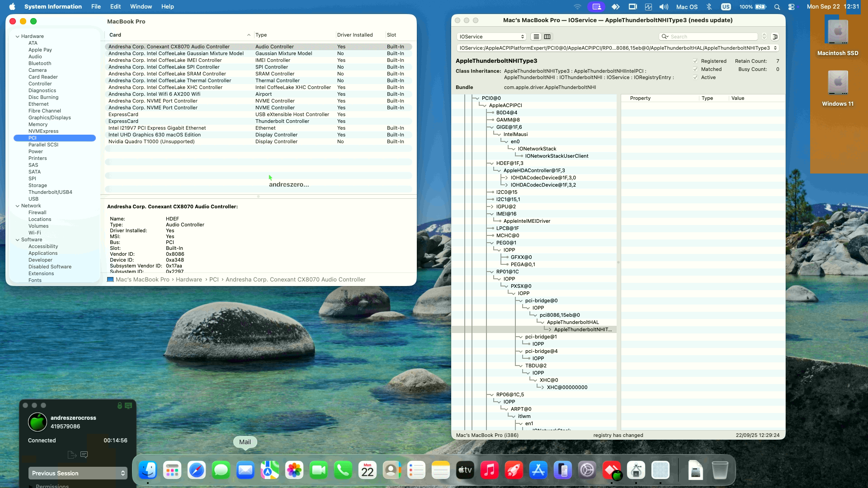Open Notes from the Dock
The image size is (868, 488).
pyautogui.click(x=441, y=470)
